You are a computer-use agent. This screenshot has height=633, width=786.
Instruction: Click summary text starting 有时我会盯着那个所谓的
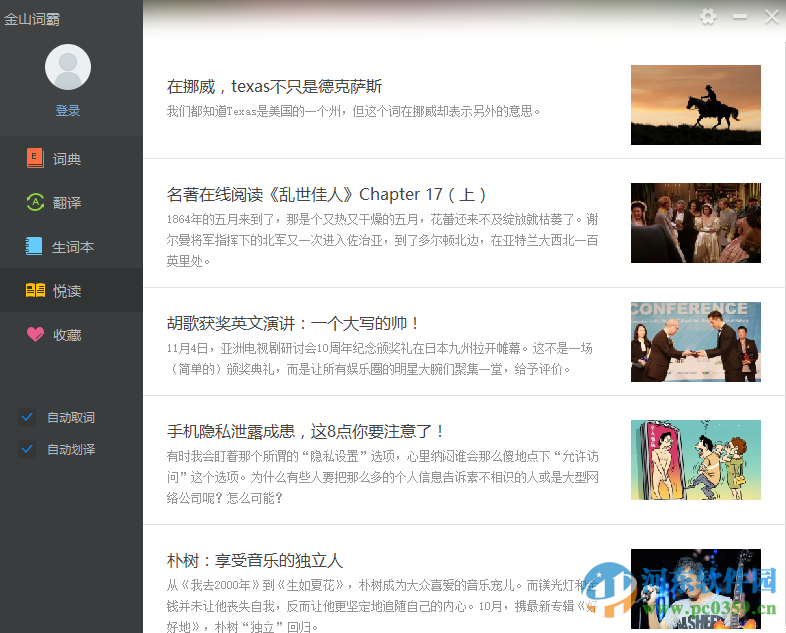coord(382,477)
